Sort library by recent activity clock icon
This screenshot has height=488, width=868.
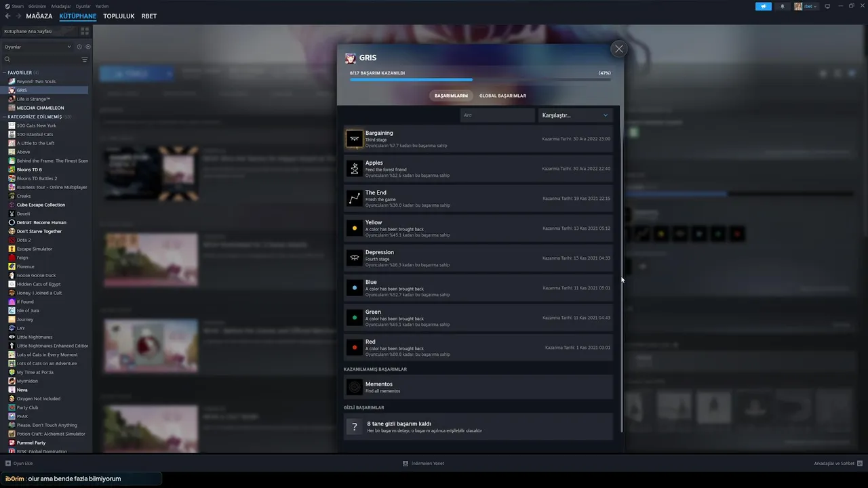[x=79, y=47]
